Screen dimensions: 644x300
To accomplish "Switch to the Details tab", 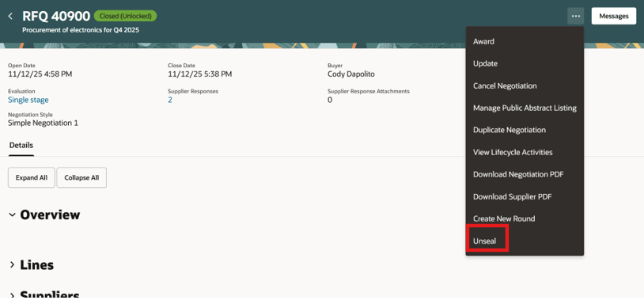I will 21,146.
